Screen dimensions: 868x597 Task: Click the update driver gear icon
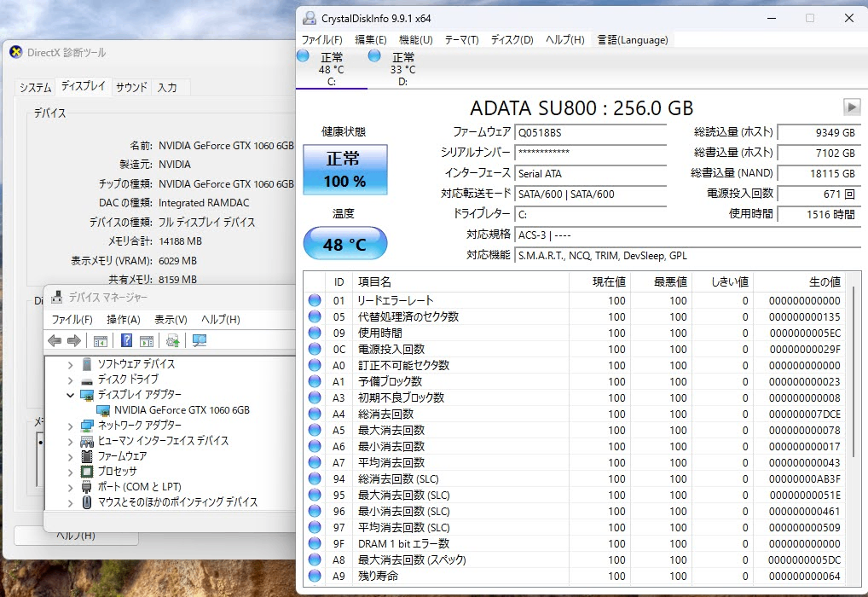tap(173, 340)
